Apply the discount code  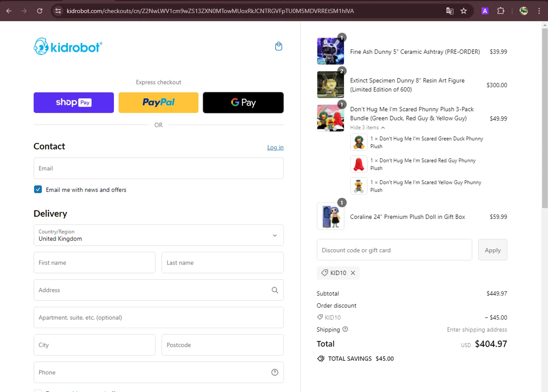tap(492, 250)
